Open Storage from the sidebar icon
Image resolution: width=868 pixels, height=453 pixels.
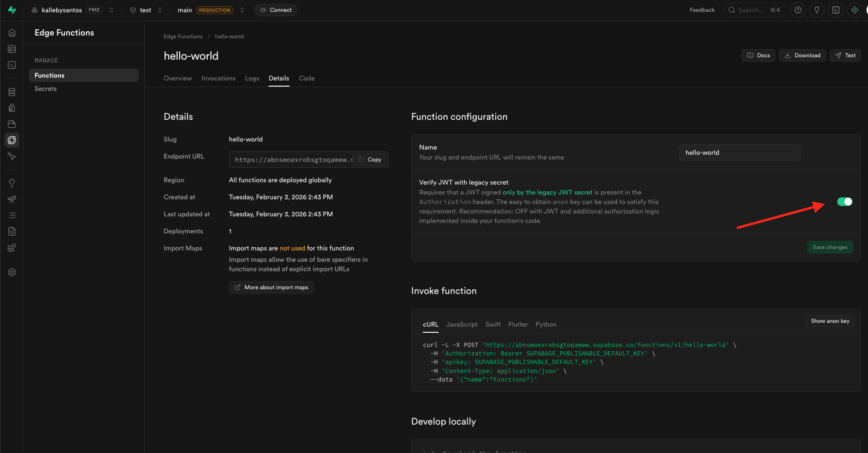click(12, 124)
